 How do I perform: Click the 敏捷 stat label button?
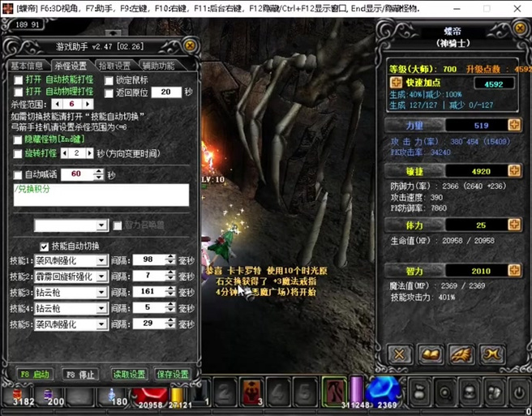point(414,171)
